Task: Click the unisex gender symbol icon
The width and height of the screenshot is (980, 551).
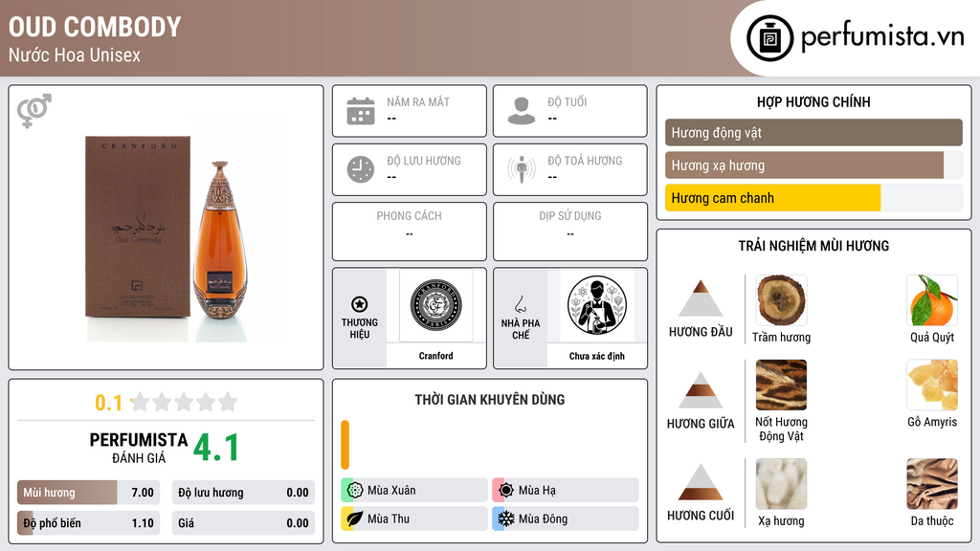Action: click(x=34, y=111)
